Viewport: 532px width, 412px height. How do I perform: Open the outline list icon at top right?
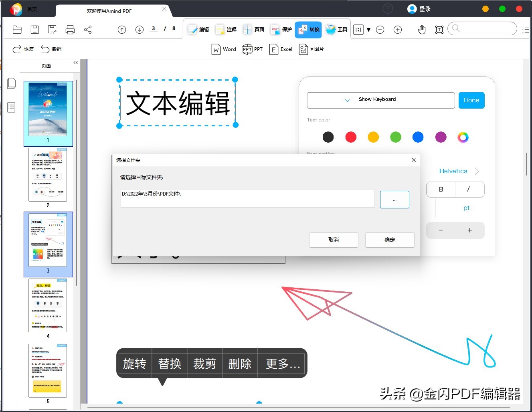[526, 30]
